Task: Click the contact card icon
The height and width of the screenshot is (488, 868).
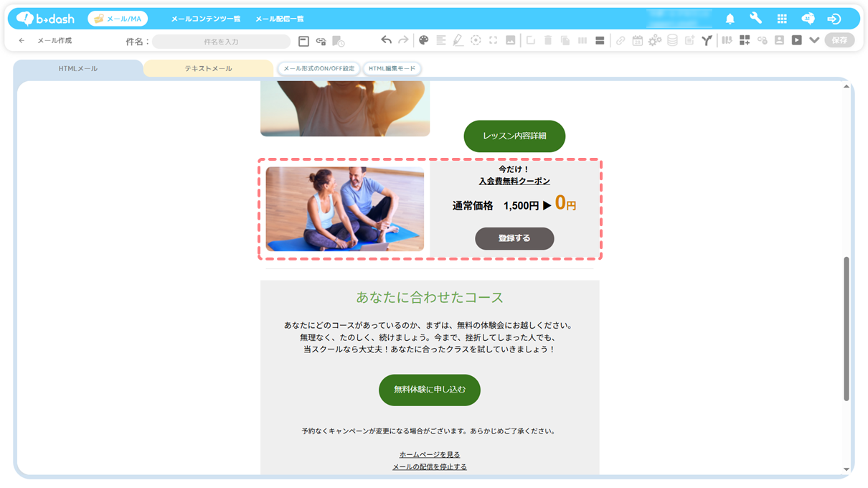Action: coord(779,40)
